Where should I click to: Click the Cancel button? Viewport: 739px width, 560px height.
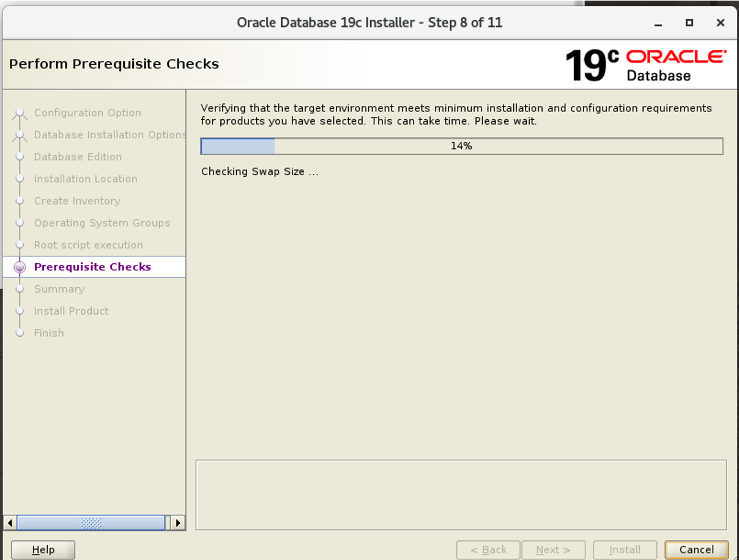(x=696, y=550)
